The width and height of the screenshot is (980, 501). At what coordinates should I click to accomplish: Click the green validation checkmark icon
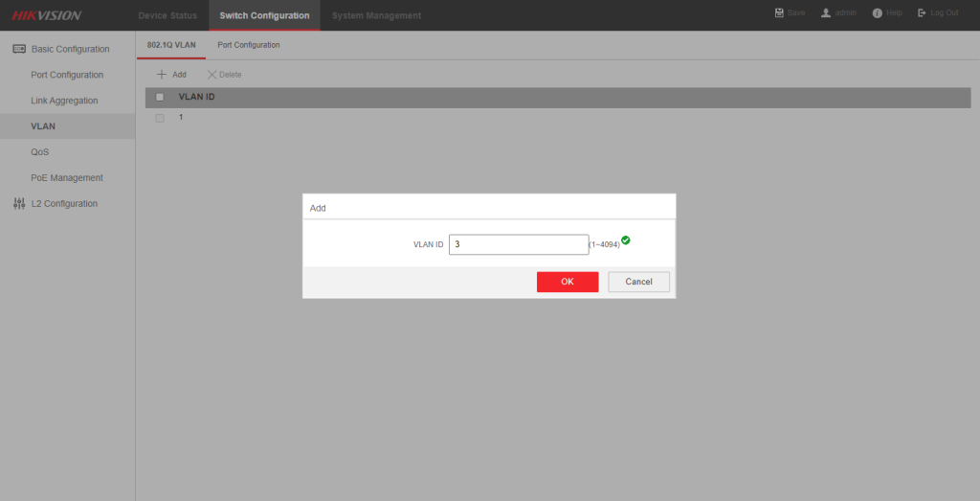[626, 240]
